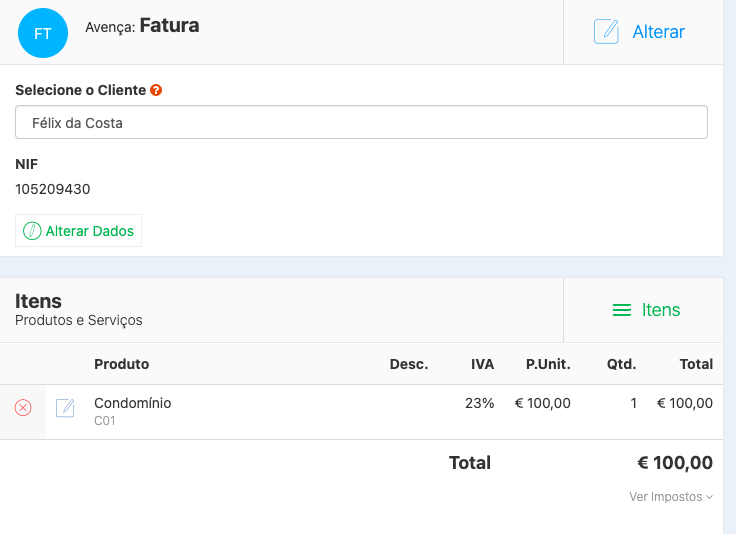Click the Ver Impostos link
Screen dimensions: 736x534
pos(665,497)
